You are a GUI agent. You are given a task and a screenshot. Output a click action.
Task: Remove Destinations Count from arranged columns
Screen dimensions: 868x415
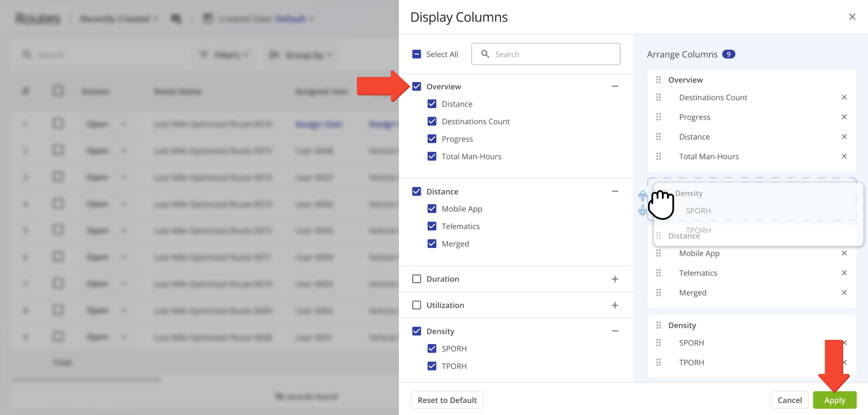click(844, 98)
